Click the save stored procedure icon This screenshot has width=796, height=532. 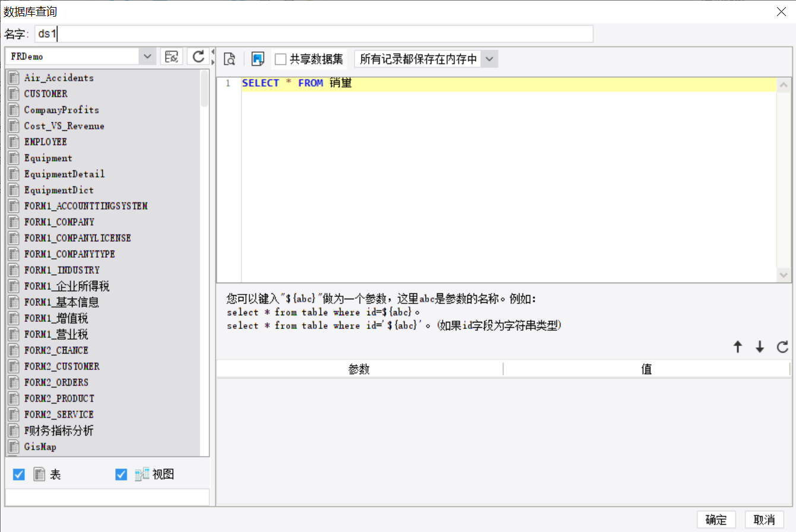[258, 58]
